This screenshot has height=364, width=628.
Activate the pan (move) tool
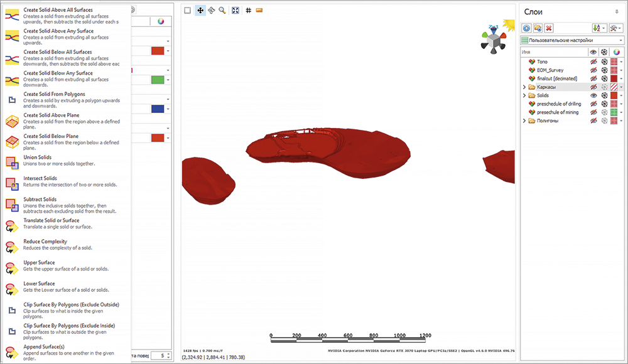[x=200, y=11]
